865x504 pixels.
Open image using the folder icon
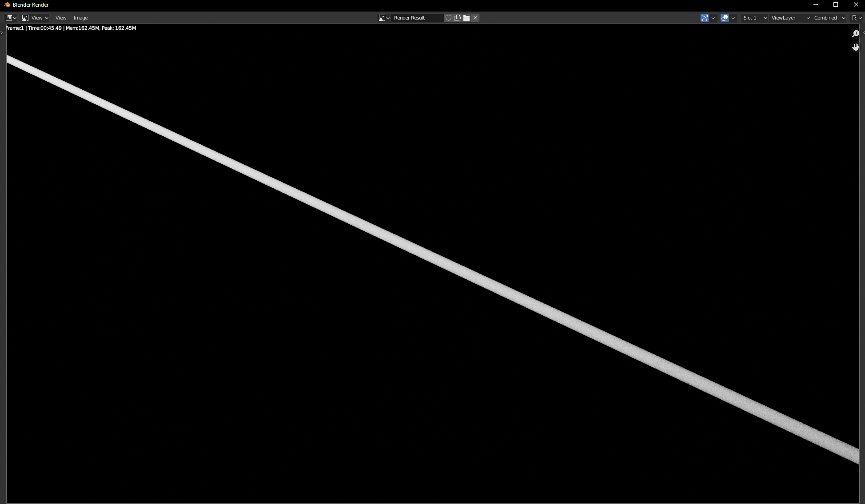point(466,18)
